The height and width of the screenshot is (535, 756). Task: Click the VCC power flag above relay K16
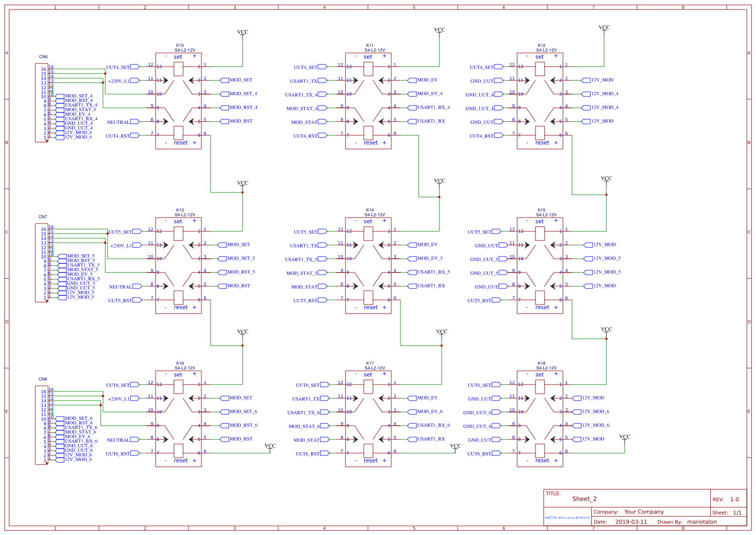[x=243, y=332]
